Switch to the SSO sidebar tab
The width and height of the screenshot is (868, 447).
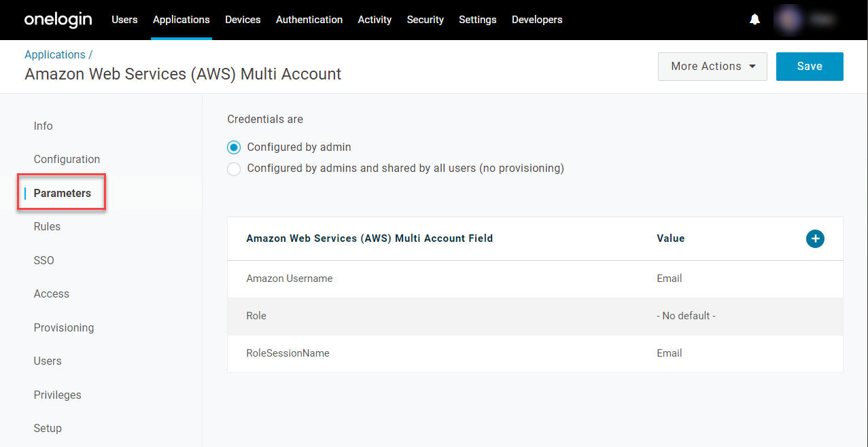(x=44, y=260)
